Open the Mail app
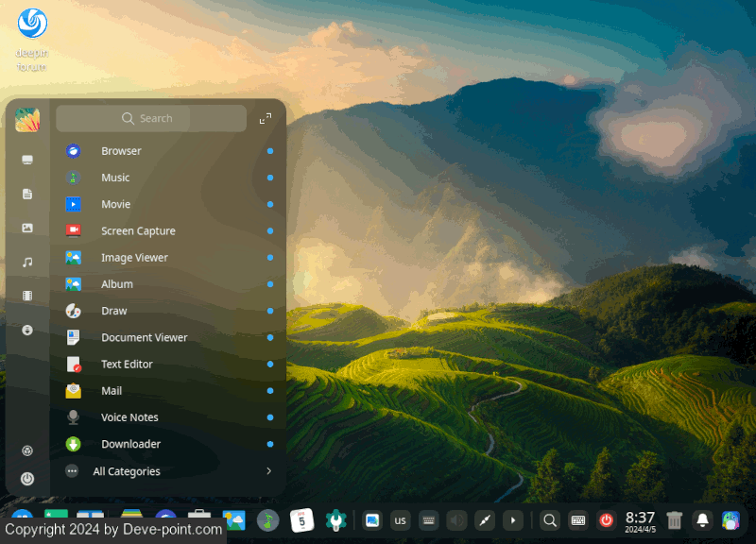756x544 pixels. coord(112,391)
